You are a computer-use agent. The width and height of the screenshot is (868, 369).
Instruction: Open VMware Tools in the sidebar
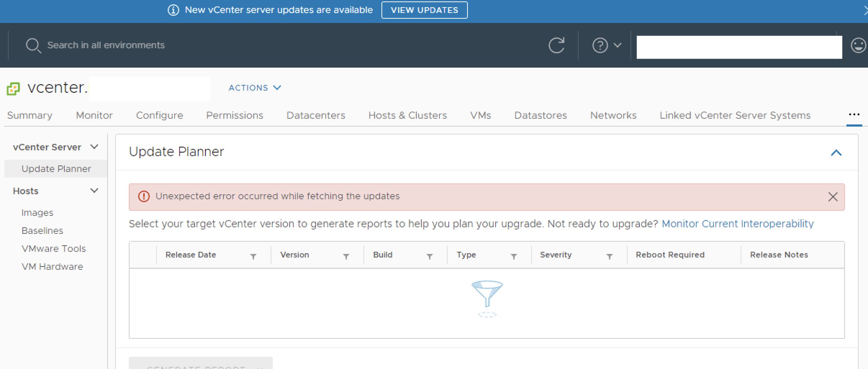point(54,249)
